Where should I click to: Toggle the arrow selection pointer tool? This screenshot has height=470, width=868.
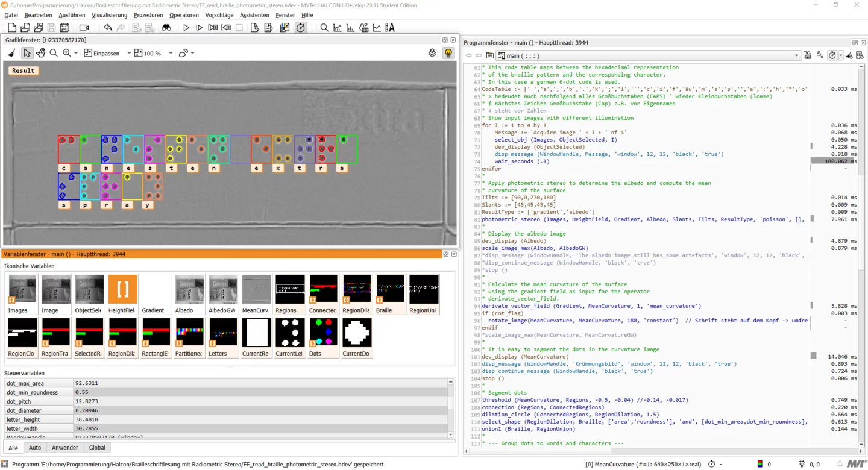27,53
